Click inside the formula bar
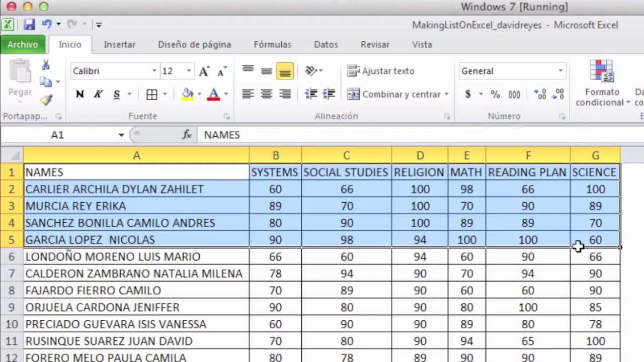The image size is (644, 362). pyautogui.click(x=302, y=135)
